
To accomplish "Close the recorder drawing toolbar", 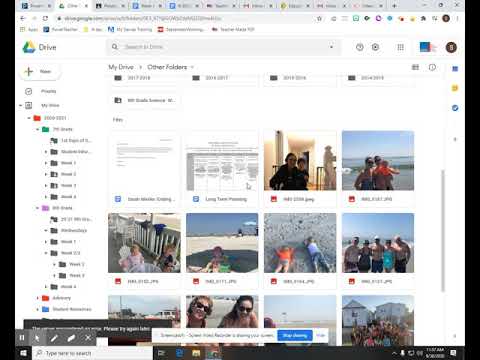I will point(88,338).
